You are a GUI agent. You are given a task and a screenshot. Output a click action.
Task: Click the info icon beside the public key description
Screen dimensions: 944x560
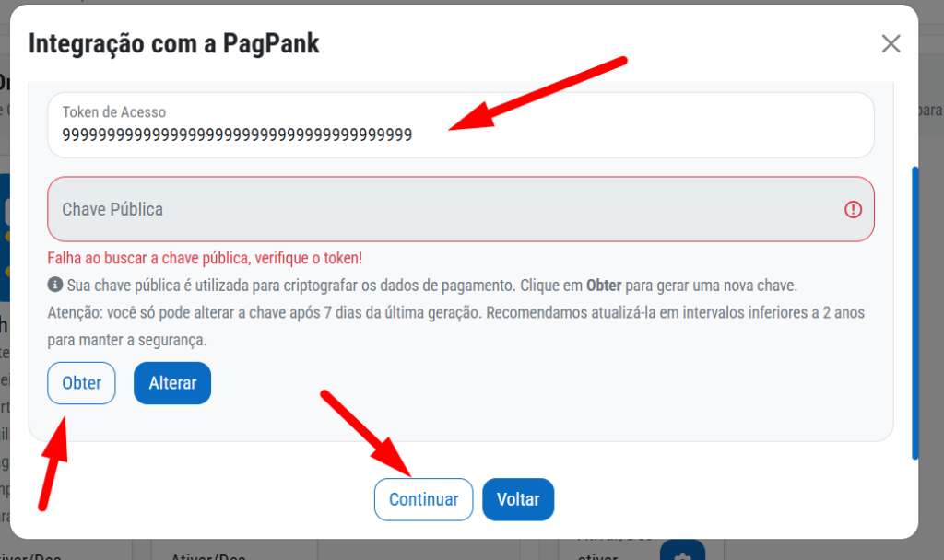pyautogui.click(x=54, y=285)
